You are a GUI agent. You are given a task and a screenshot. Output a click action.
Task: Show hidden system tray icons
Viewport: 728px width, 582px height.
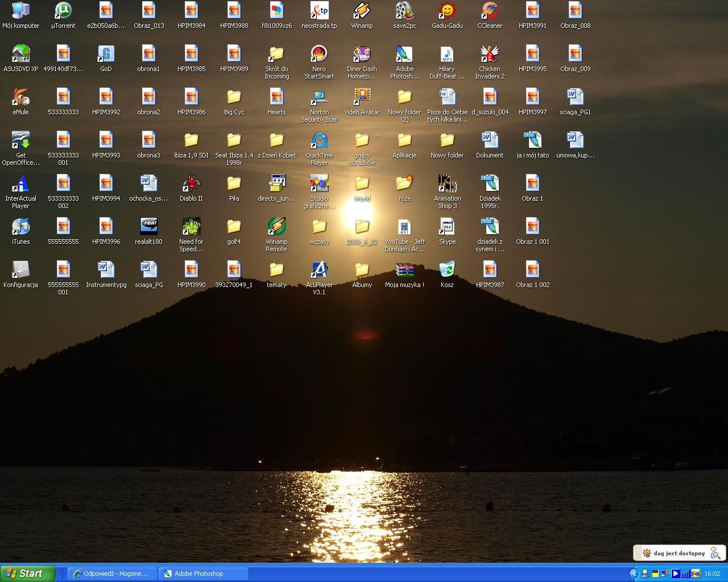(634, 573)
